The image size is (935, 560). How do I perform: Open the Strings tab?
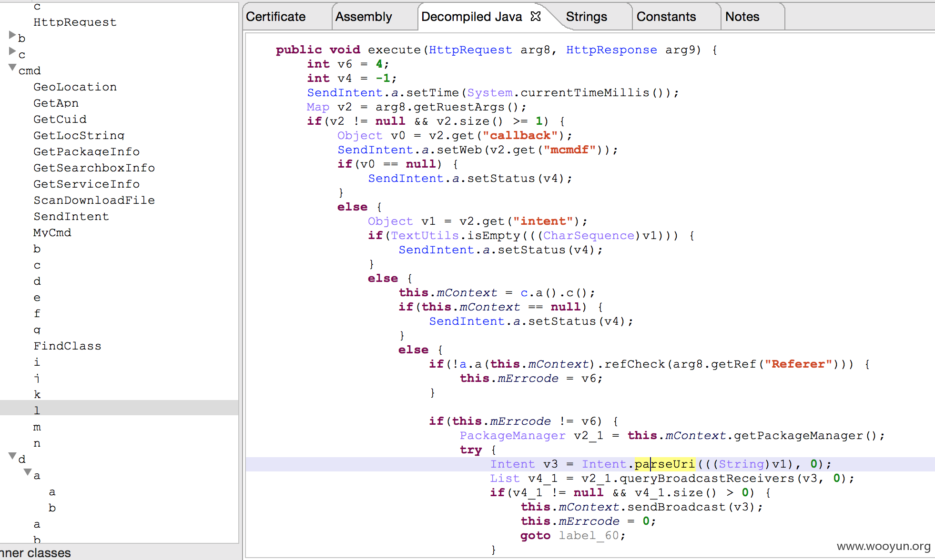click(x=586, y=17)
